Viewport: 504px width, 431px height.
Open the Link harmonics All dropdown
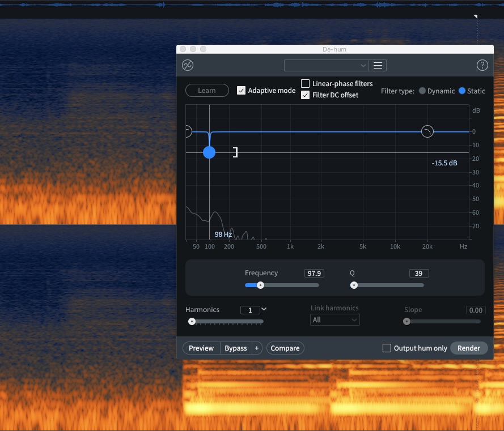(334, 320)
